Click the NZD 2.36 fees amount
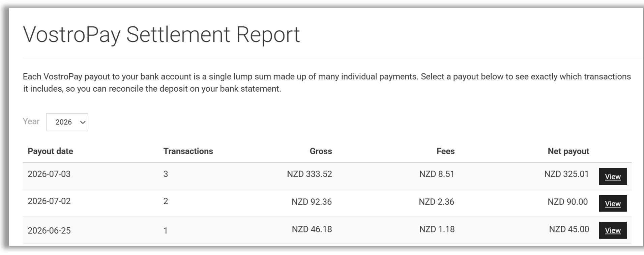The height and width of the screenshot is (255, 644). (436, 202)
